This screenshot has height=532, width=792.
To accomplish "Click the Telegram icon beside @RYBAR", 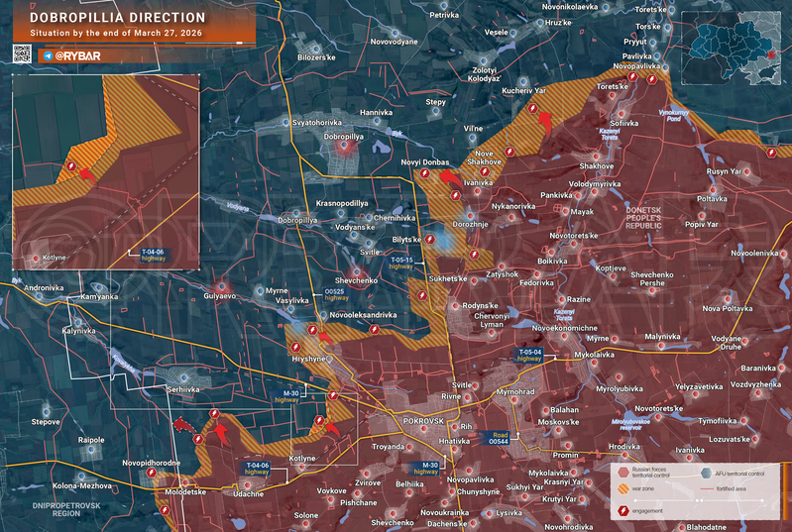I will 48,57.
